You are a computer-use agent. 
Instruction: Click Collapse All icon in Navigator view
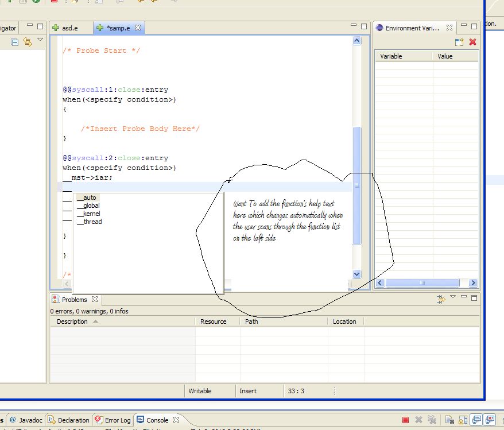[14, 42]
